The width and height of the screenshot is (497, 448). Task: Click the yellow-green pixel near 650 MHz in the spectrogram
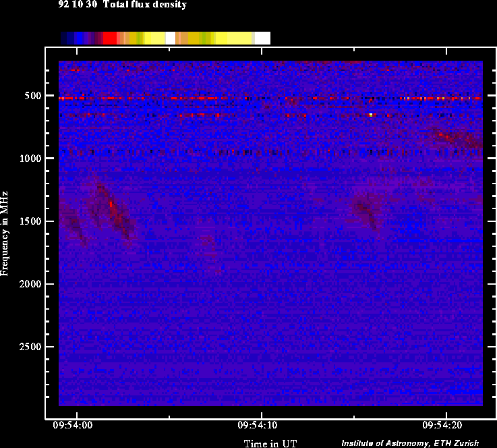370,115
